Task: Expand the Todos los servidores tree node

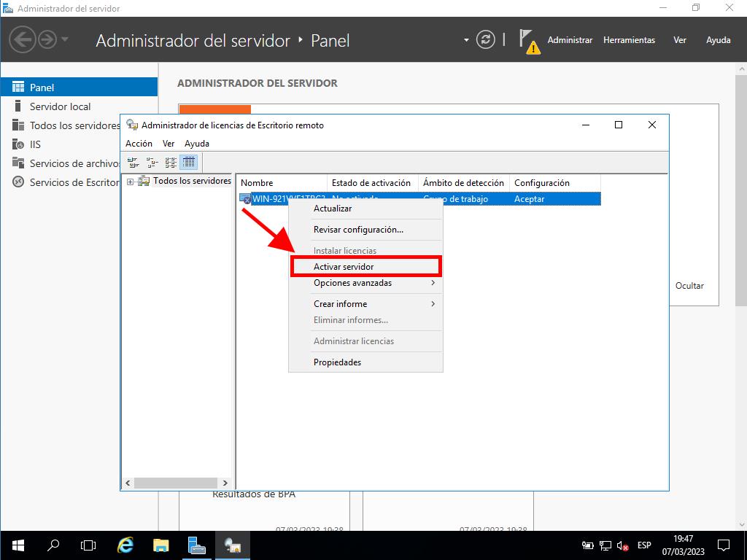Action: 130,182
